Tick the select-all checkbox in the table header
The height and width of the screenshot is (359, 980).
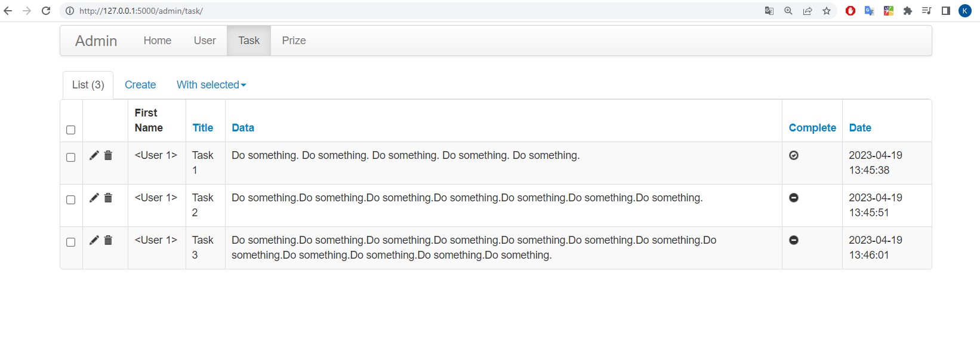click(x=70, y=130)
